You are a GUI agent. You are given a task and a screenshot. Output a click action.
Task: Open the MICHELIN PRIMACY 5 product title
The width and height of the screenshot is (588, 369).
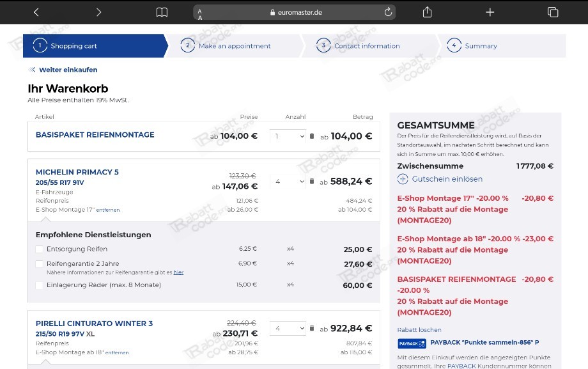pos(77,172)
